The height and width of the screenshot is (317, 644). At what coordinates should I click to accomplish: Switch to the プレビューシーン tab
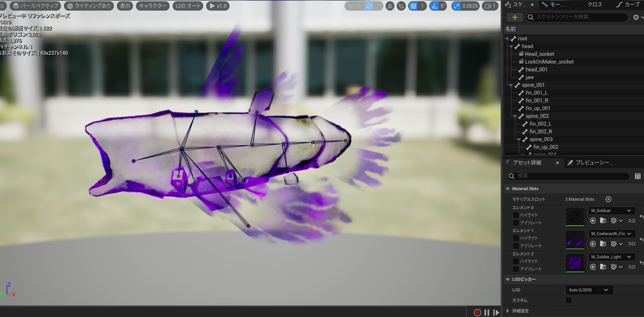tap(590, 163)
